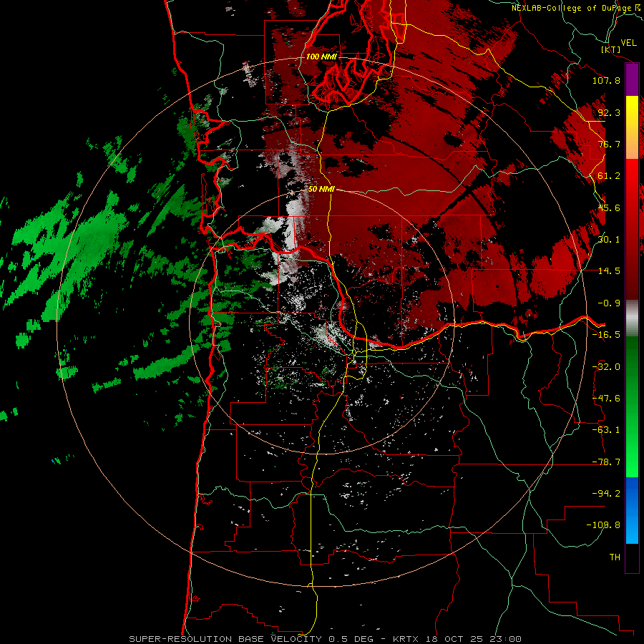Click the Super-Resolution Base Velocity caption
644x644 pixels.
click(x=326, y=639)
